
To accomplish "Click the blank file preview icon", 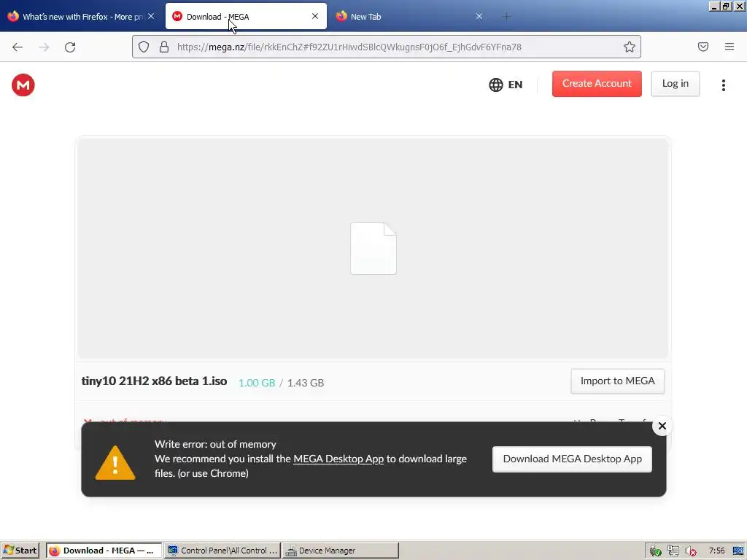I will pyautogui.click(x=373, y=249).
